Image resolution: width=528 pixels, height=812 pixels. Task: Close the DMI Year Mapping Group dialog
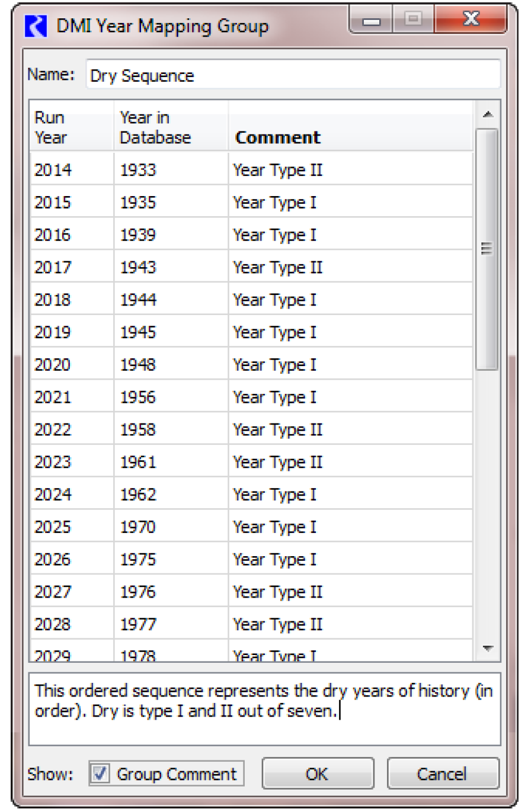click(471, 21)
